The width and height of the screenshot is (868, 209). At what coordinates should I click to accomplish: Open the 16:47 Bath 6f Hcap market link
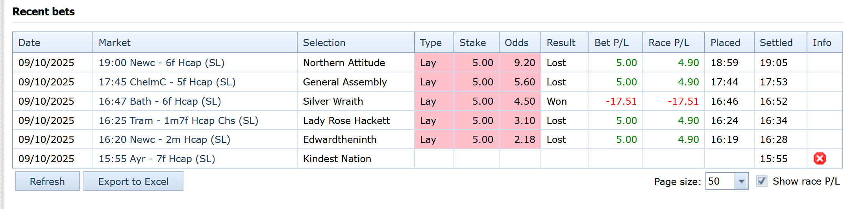click(x=159, y=101)
